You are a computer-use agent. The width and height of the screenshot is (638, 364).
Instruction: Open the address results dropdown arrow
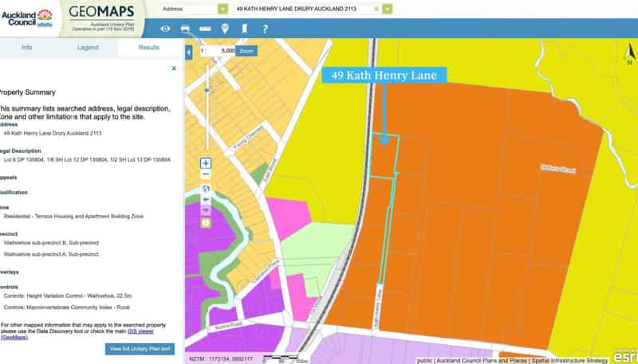pyautogui.click(x=388, y=9)
